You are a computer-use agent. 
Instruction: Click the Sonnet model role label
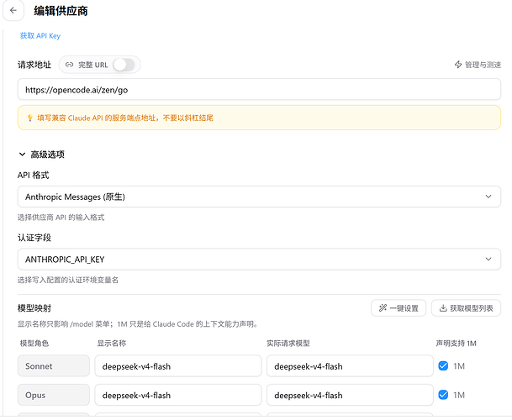click(x=54, y=366)
